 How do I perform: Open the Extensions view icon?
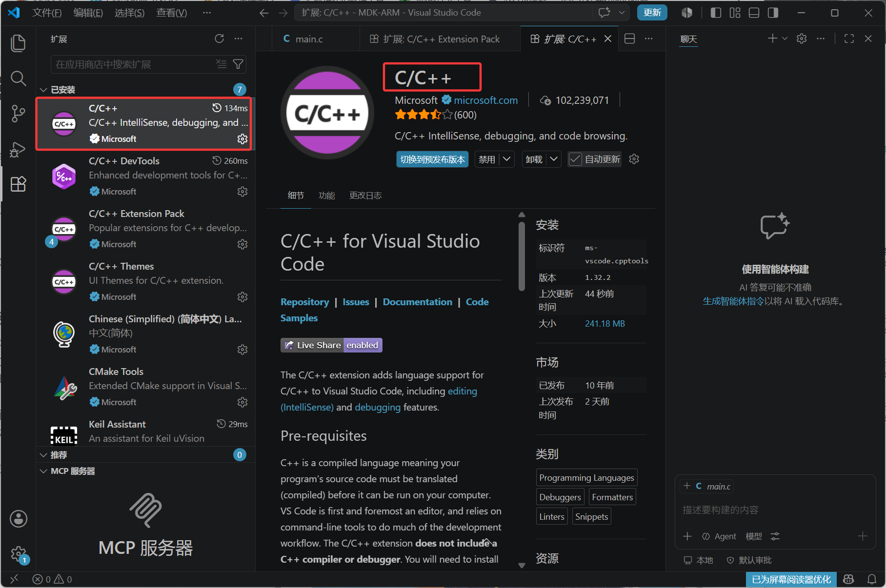pyautogui.click(x=18, y=184)
